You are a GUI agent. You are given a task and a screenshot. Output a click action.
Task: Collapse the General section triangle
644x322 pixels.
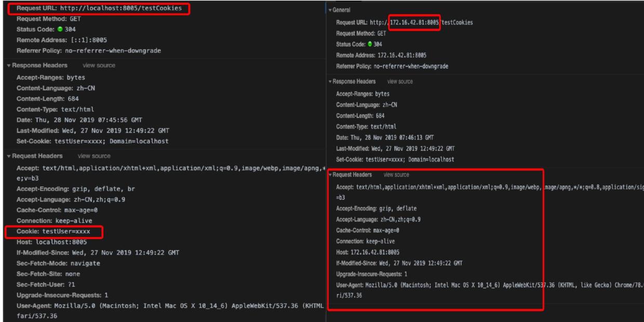pyautogui.click(x=331, y=10)
